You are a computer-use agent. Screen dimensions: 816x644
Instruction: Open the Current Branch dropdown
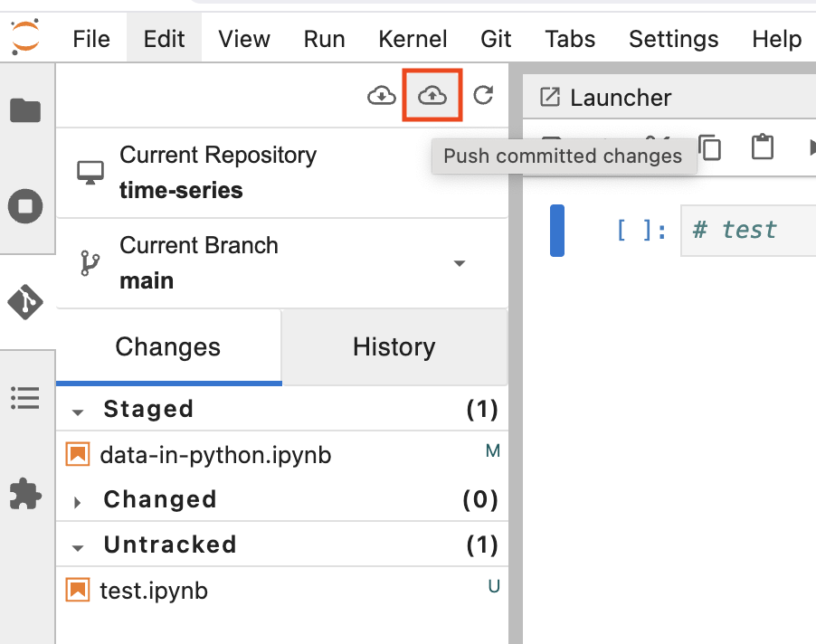point(460,263)
